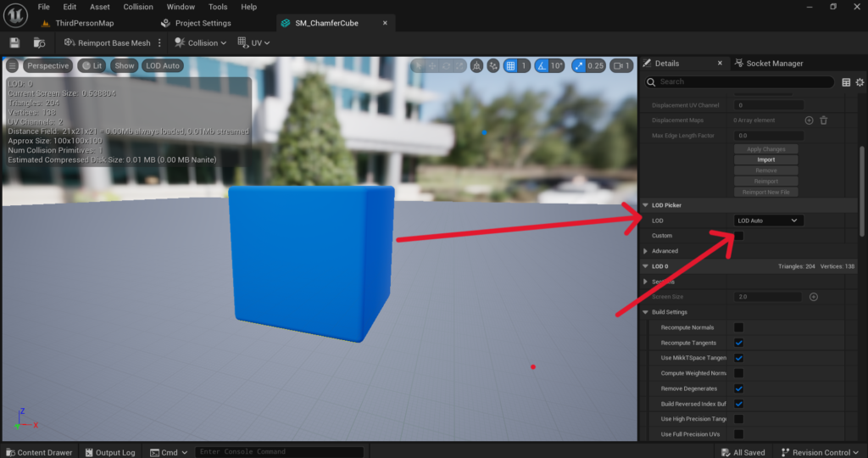Toggle transform coordinate system icon

coord(476,66)
